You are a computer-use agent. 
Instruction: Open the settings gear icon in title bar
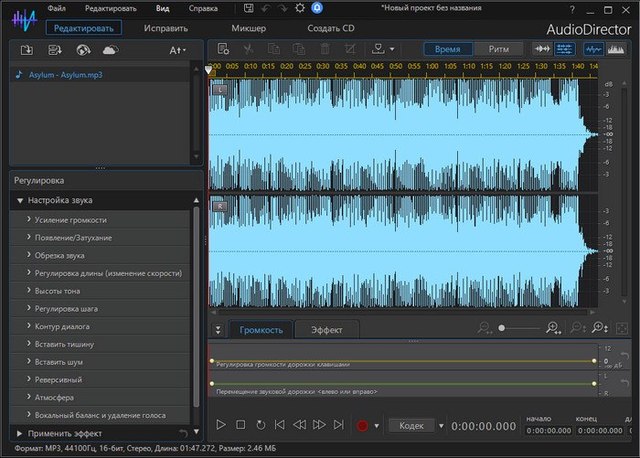300,8
